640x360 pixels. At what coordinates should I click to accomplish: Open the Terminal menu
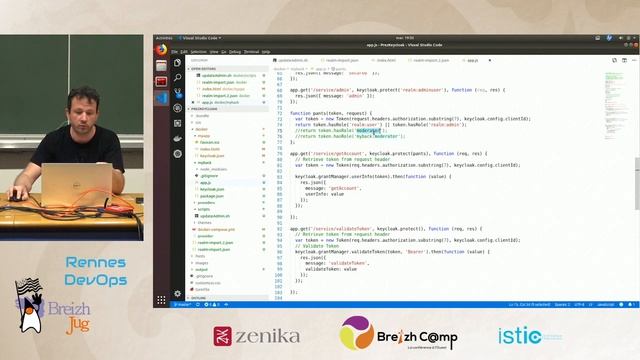[251, 52]
